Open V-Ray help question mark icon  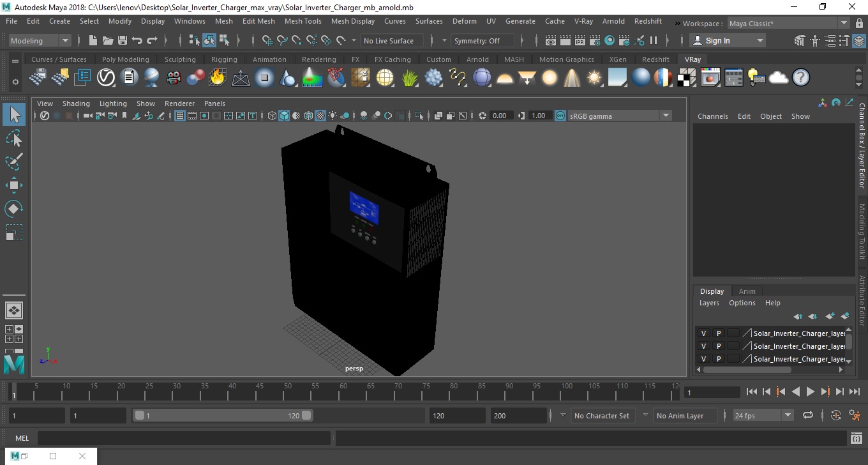tap(801, 78)
